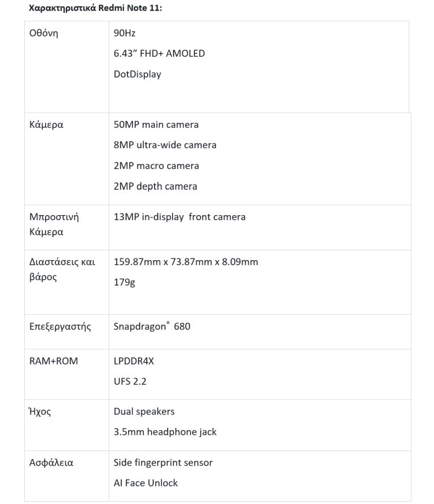
Task: Click the "3.5mm headphone jack" line
Action: (x=165, y=432)
